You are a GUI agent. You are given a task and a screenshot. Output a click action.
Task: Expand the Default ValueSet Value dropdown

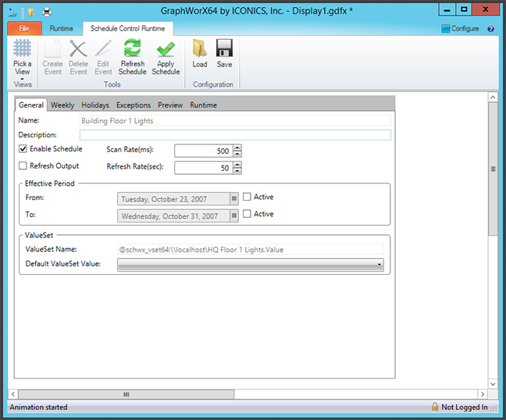click(x=379, y=265)
